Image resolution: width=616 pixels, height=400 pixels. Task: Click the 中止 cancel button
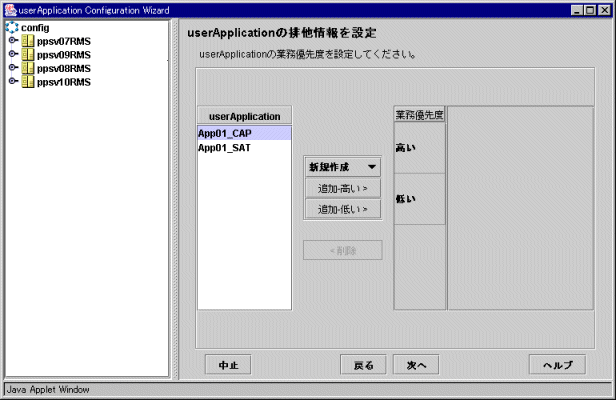click(228, 365)
